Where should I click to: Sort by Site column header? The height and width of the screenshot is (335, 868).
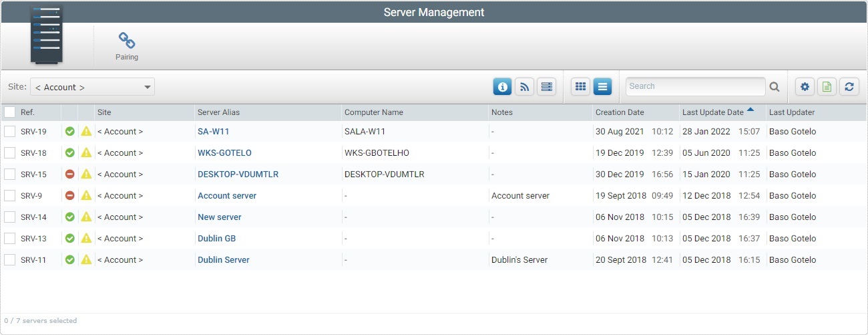point(104,112)
